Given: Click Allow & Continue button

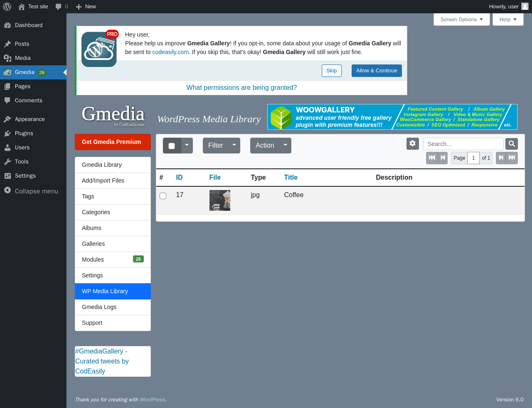Looking at the screenshot, I should (x=377, y=71).
